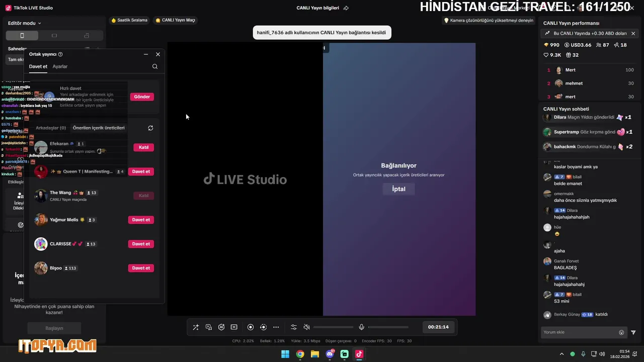Viewport: 644px width, 362px height.
Task: Open chat filter funnel icon
Action: [633, 332]
